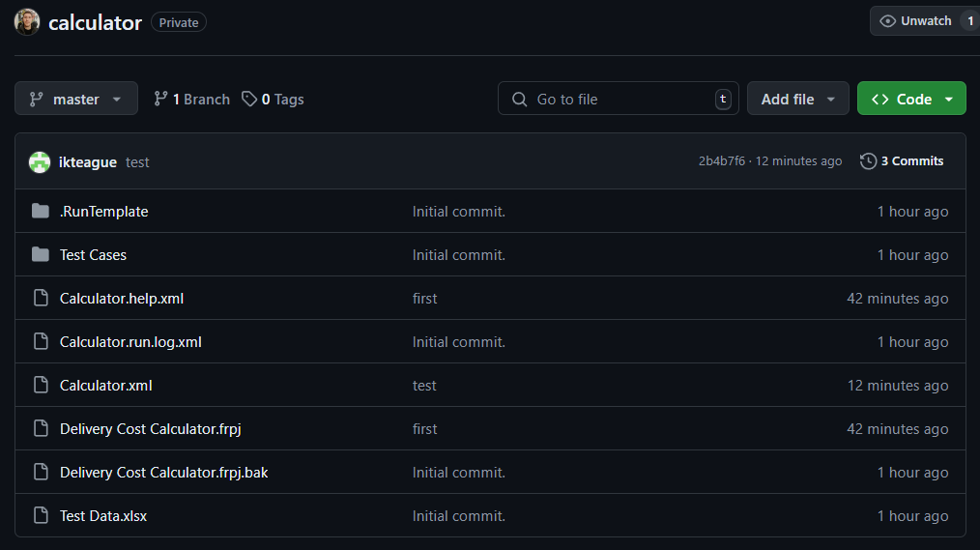Image resolution: width=980 pixels, height=550 pixels.
Task: Open 'Initial commit.' message for .RunTemplate
Action: tap(459, 212)
